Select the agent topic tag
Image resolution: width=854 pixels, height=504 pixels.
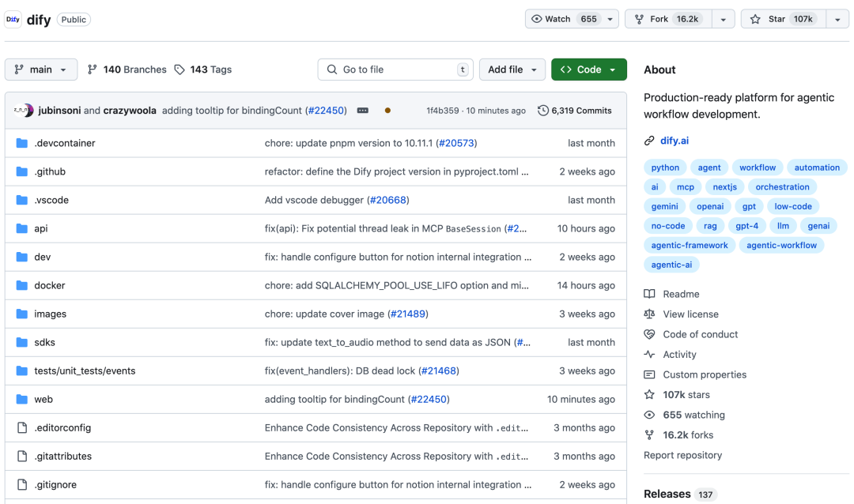[709, 167]
